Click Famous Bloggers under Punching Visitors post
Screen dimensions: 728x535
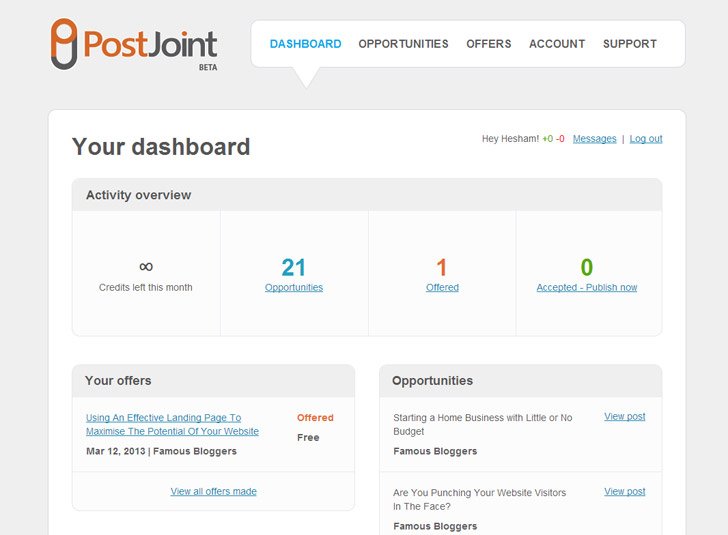point(435,526)
